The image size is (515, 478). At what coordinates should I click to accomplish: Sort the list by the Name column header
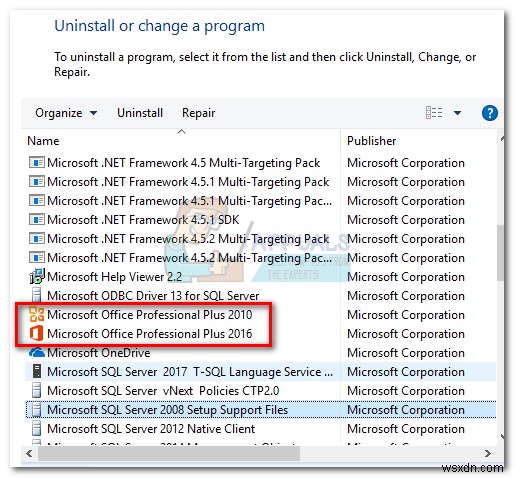point(43,141)
